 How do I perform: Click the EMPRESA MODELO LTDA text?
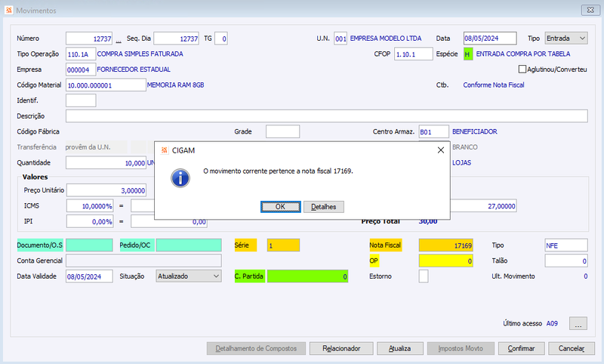coord(386,39)
